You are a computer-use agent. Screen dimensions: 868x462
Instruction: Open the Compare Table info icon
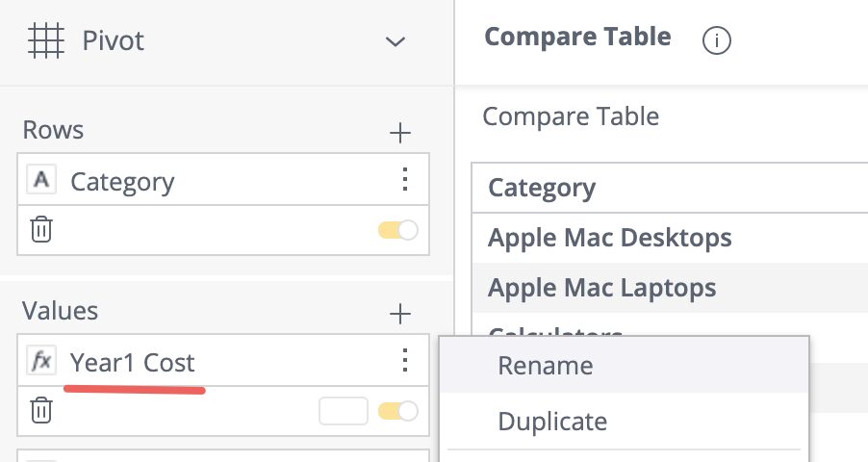(x=717, y=40)
